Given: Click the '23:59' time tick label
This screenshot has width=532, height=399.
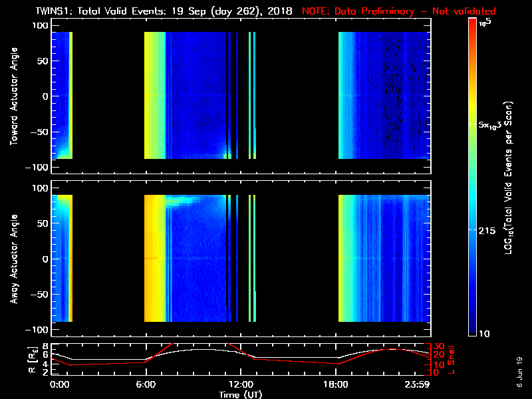Looking at the screenshot, I should [x=418, y=385].
